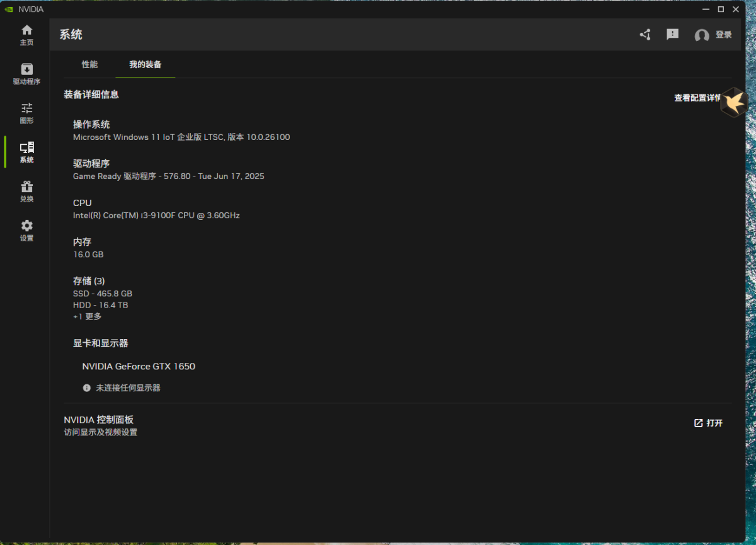Select the Microsoft Windows 11 IoT version text
The image size is (756, 545).
(181, 137)
